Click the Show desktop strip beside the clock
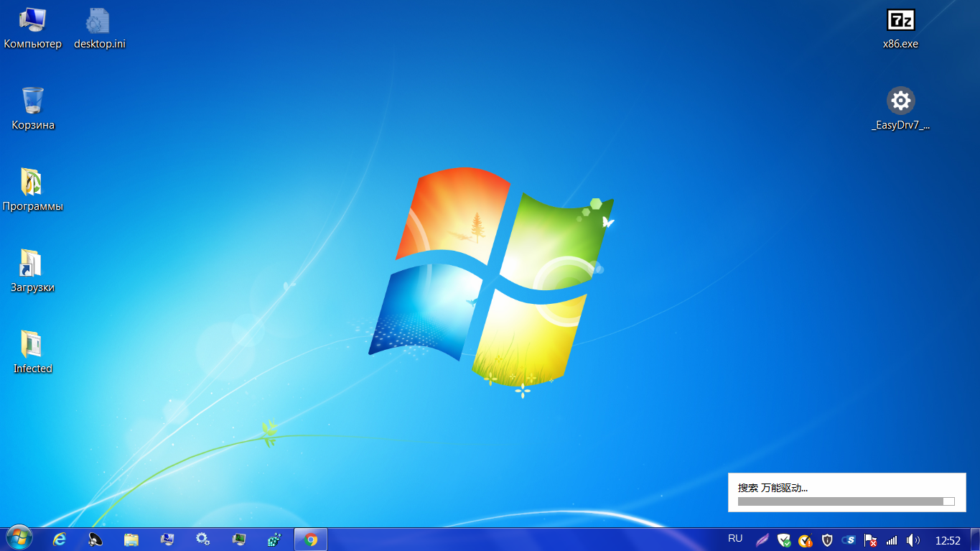Image resolution: width=980 pixels, height=551 pixels. (x=975, y=540)
